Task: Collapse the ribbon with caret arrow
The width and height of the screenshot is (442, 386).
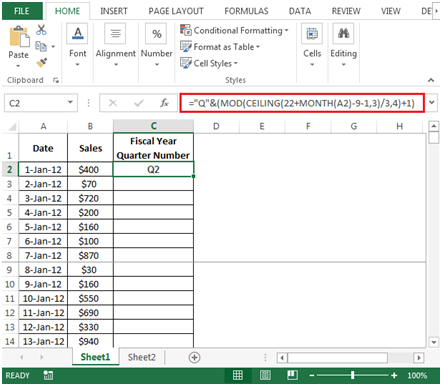Action: 431,80
